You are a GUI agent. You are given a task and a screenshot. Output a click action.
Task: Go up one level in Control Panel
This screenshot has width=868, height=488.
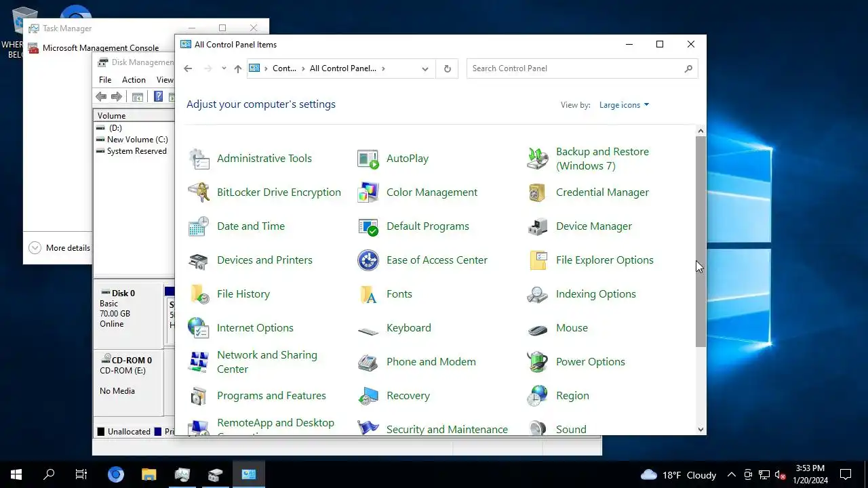click(x=237, y=68)
